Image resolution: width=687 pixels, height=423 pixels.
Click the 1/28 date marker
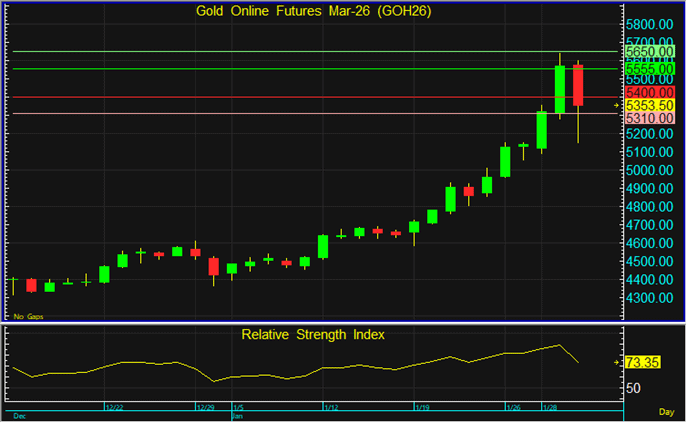point(549,408)
